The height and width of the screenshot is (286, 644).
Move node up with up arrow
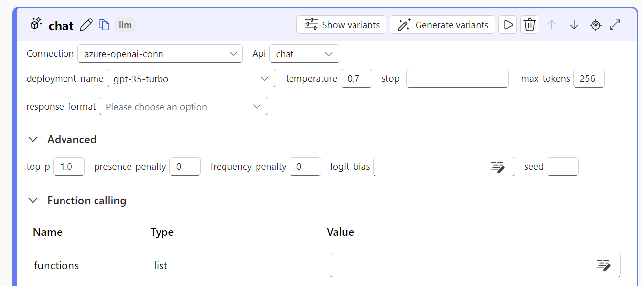(552, 25)
